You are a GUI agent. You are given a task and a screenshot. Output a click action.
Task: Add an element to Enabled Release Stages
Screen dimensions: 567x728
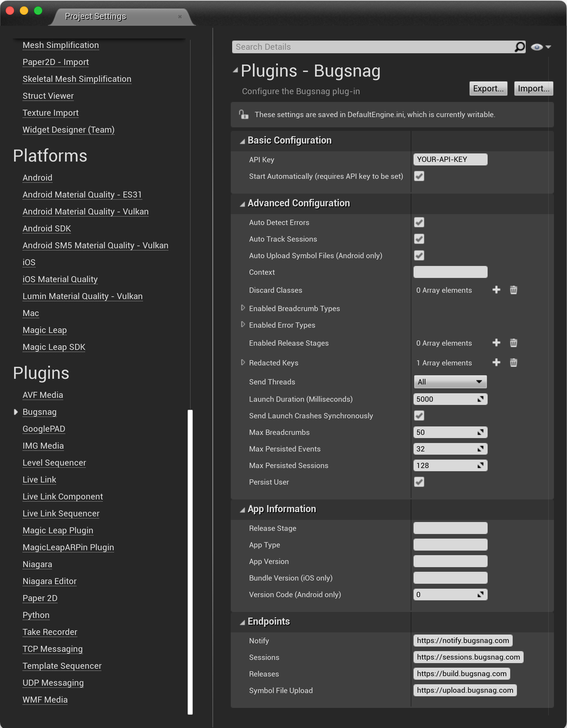pyautogui.click(x=496, y=342)
